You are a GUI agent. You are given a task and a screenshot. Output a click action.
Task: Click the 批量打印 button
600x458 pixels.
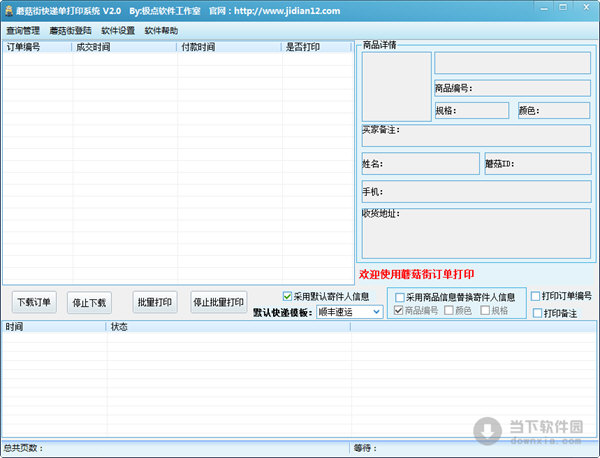click(155, 302)
